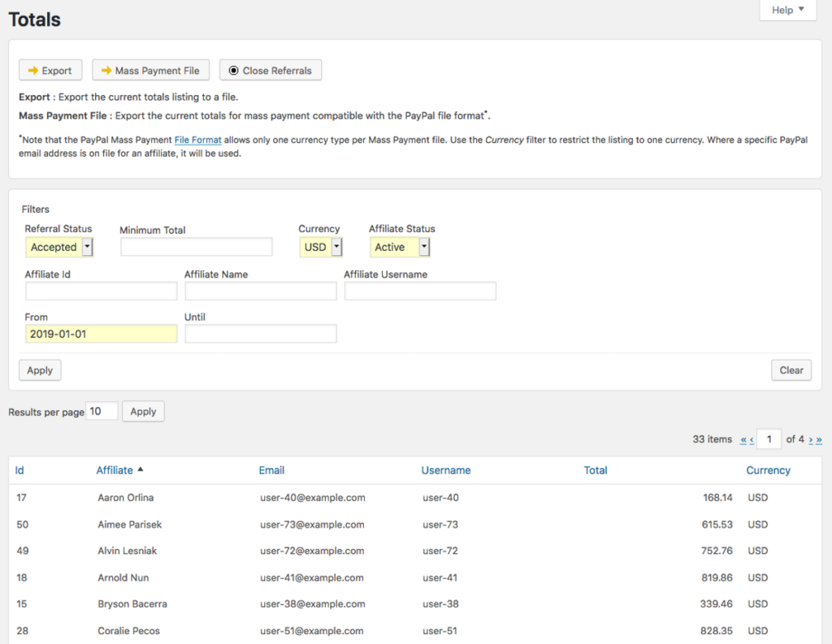Click the Aimee Parisek affiliate cell

129,524
